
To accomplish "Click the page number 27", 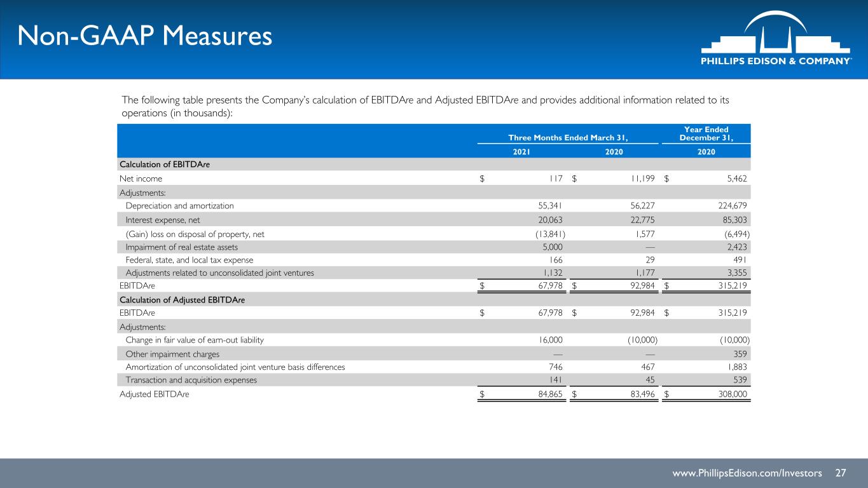I will tap(841, 473).
